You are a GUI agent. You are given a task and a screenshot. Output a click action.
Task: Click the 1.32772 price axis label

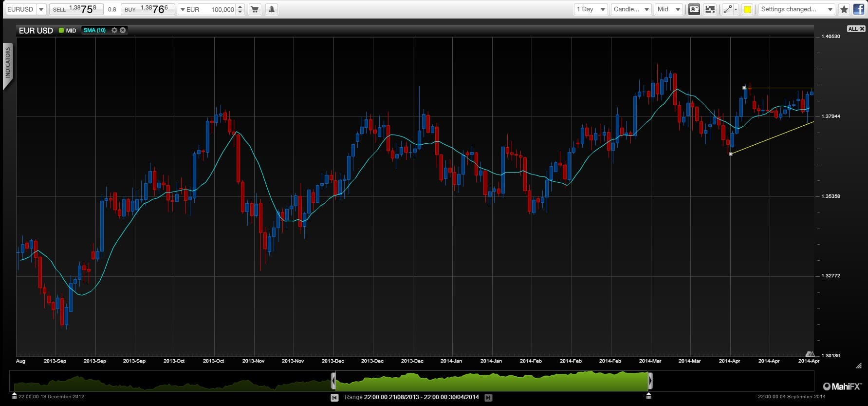(x=831, y=276)
